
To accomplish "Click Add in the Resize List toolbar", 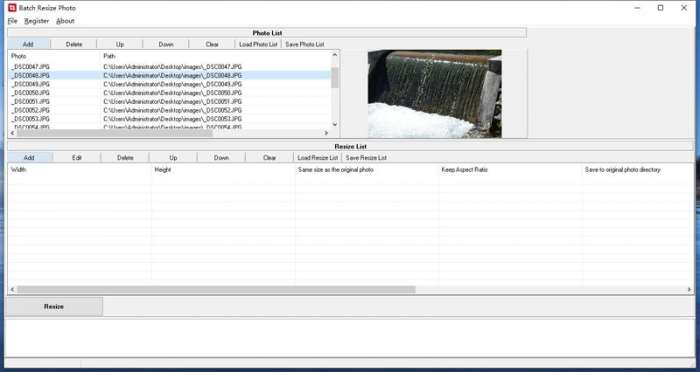I will click(29, 158).
